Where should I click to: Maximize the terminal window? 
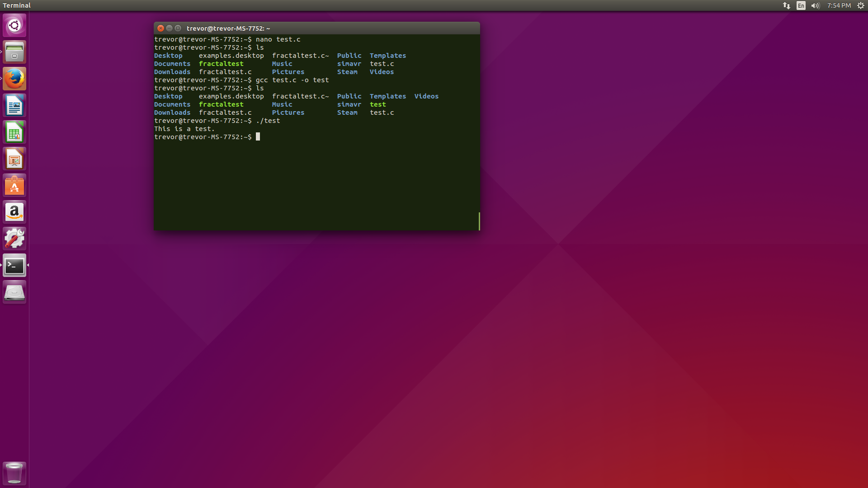[178, 28]
